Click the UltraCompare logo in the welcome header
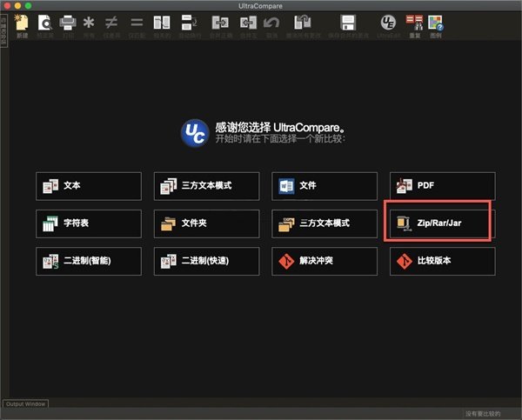Screen dimensions: 522x420 click(x=195, y=133)
